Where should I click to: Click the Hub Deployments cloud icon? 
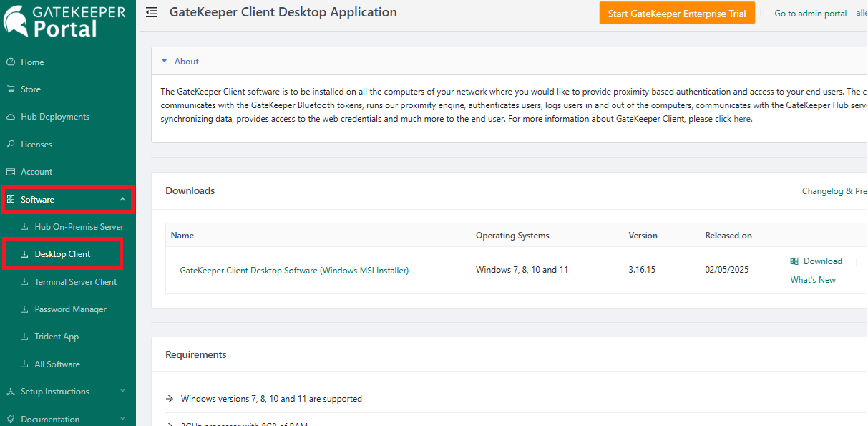tap(11, 117)
